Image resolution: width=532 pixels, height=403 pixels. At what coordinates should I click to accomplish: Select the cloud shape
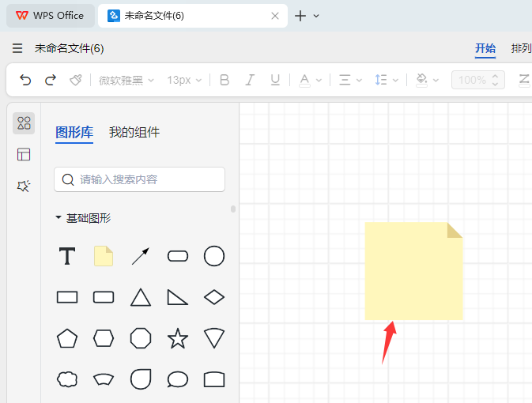click(67, 379)
